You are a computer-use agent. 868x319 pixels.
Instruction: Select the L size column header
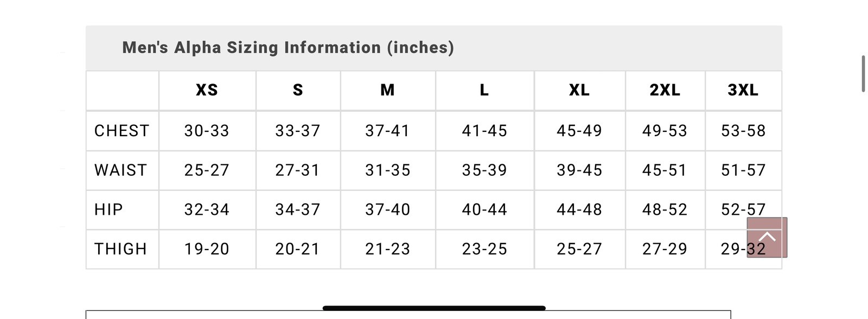pos(484,90)
